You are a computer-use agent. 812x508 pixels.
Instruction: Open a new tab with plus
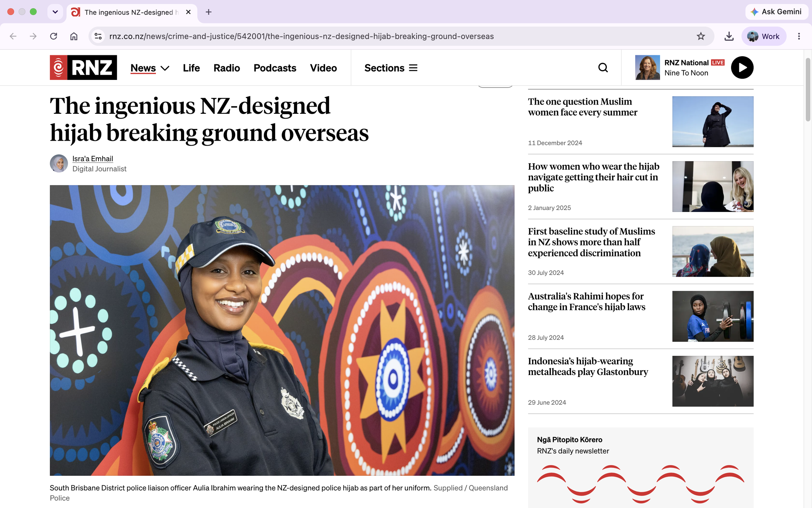click(209, 12)
